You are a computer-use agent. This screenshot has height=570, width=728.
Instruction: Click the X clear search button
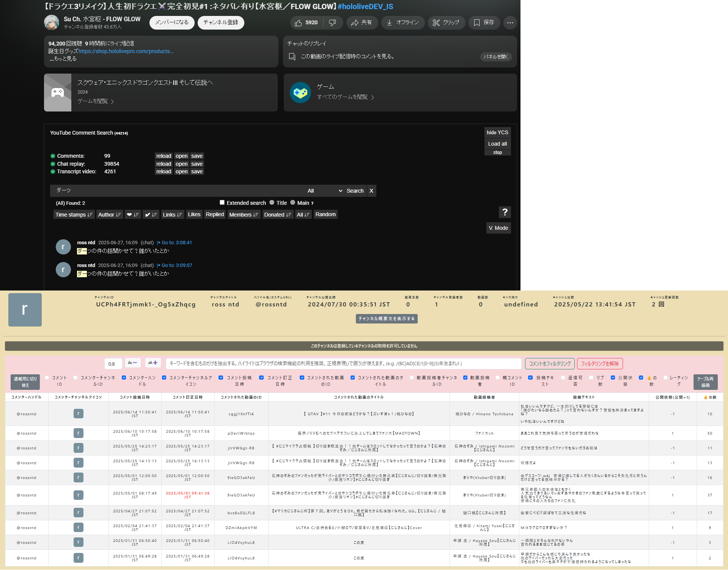pyautogui.click(x=371, y=191)
